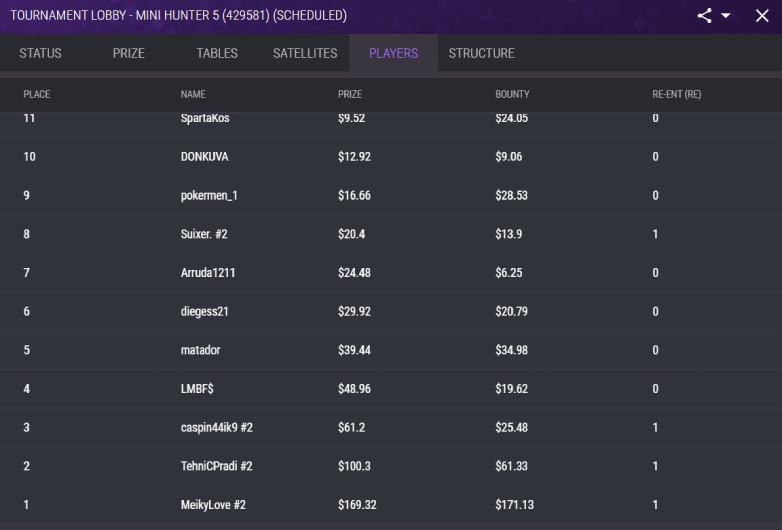Select player MeikyLove #2
The height and width of the screenshot is (530, 782).
click(x=213, y=505)
